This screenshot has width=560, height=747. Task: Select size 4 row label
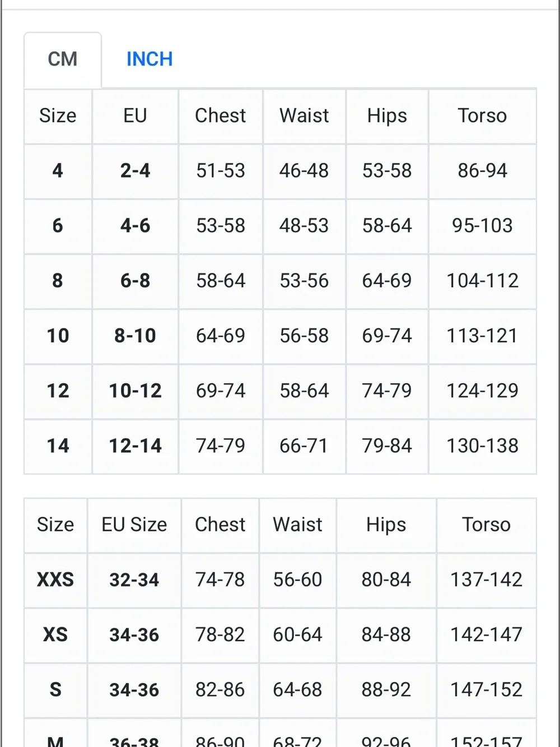58,171
